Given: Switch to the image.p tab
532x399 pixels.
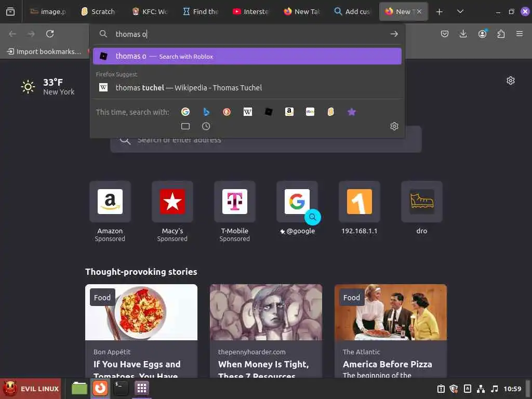Looking at the screenshot, I should pyautogui.click(x=48, y=11).
